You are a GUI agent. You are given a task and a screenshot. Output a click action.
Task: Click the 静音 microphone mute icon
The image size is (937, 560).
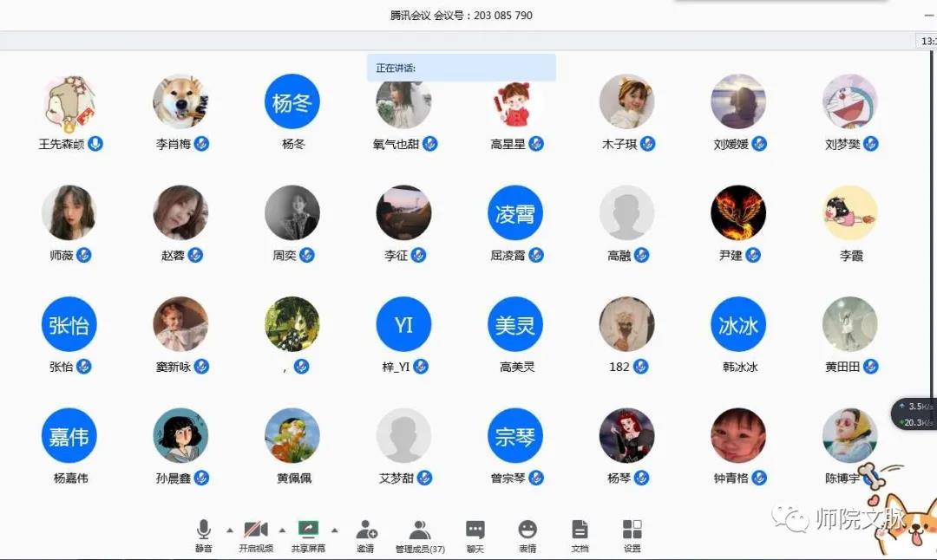click(204, 530)
